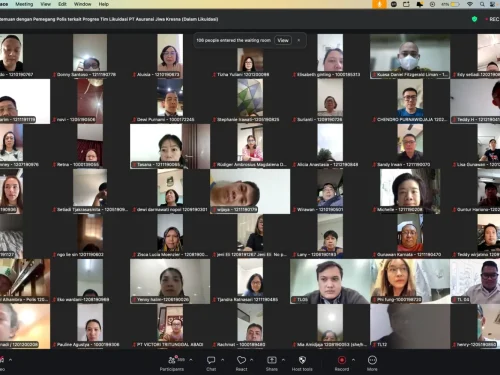Expand the Chat options caret
The height and width of the screenshot is (375, 500).
coord(222,360)
